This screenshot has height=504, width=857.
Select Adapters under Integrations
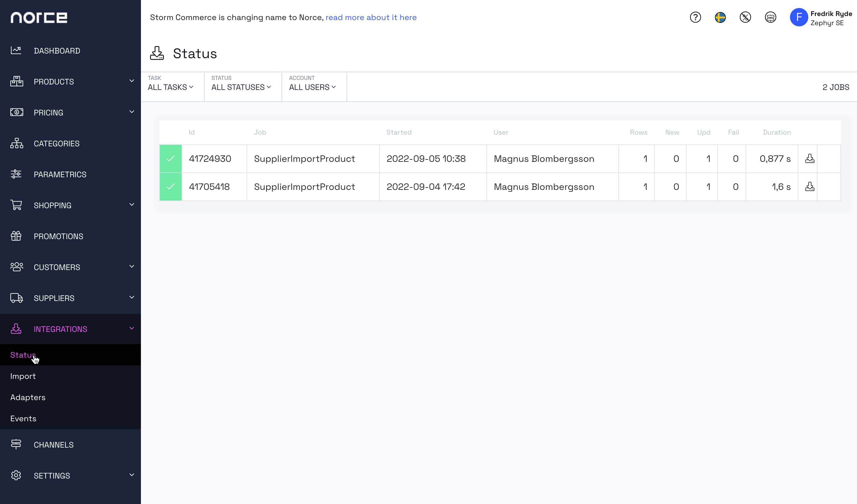coord(70,397)
